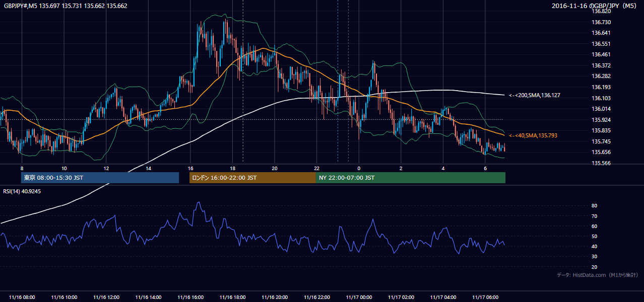Click the time label 11/16 20:00
Viewport: 644px width, 302px height.
point(275,297)
